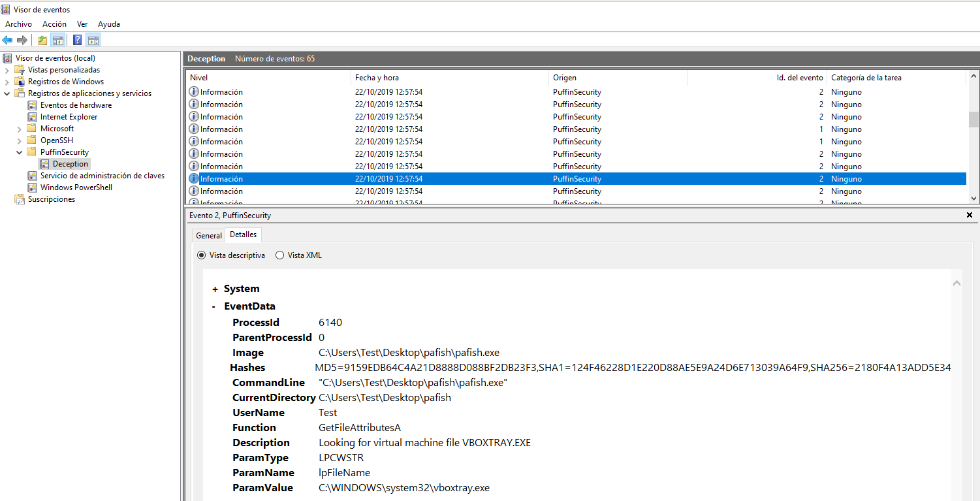Switch to the General tab
Viewport: 980px width, 501px height.
(x=209, y=235)
